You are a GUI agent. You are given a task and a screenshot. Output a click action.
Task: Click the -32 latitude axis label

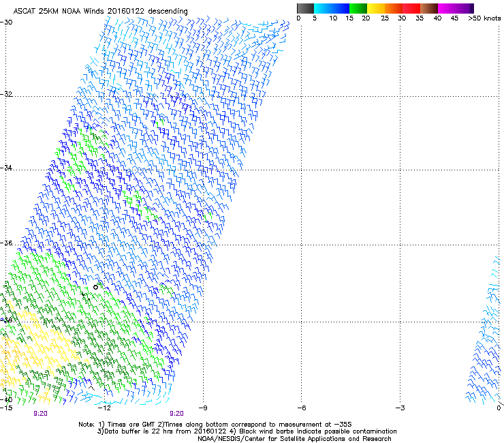coord(6,94)
